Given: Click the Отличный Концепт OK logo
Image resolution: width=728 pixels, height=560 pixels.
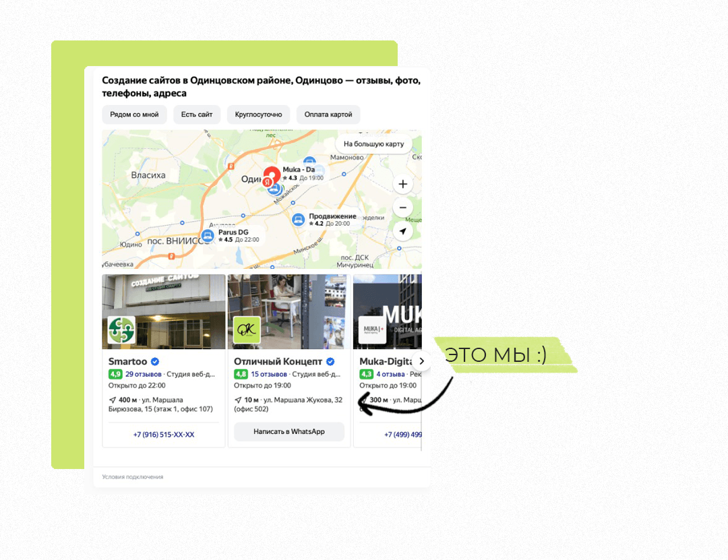Looking at the screenshot, I should [247, 330].
